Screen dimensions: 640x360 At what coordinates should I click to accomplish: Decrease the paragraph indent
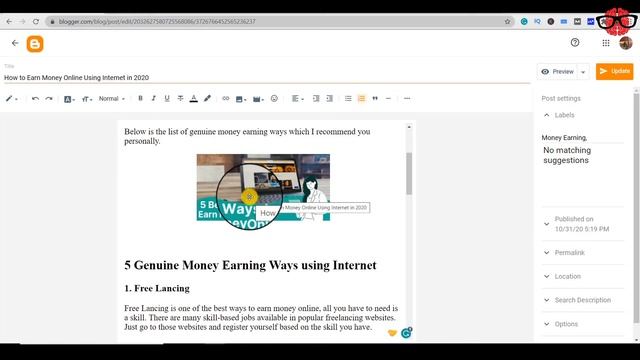point(316,98)
